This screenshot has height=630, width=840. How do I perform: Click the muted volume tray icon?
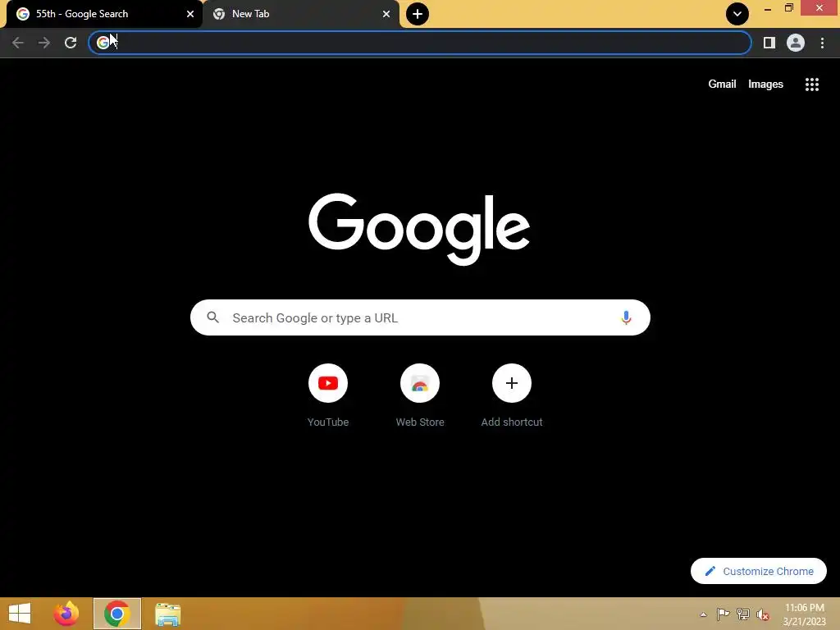(x=763, y=614)
